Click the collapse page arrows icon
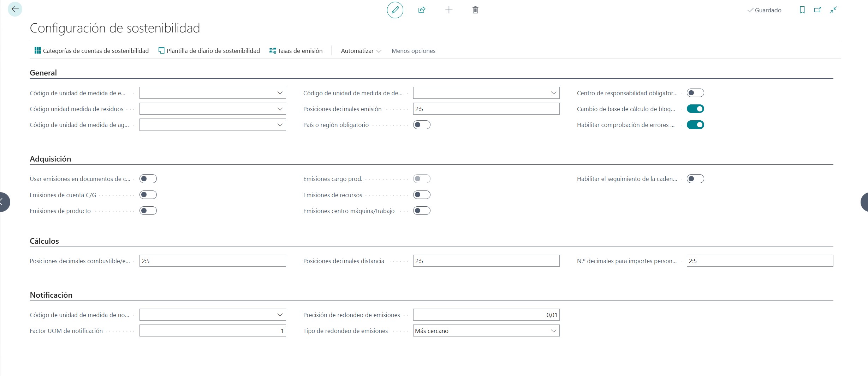This screenshot has height=376, width=868. (833, 10)
